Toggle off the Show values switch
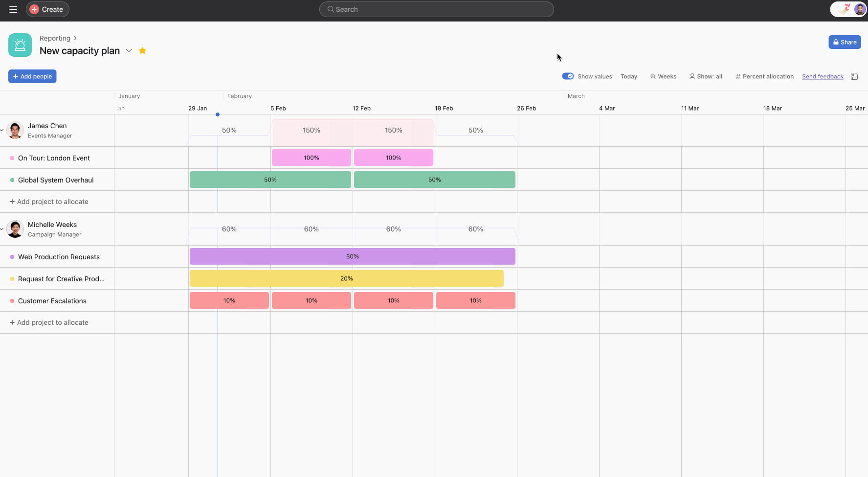 point(568,76)
